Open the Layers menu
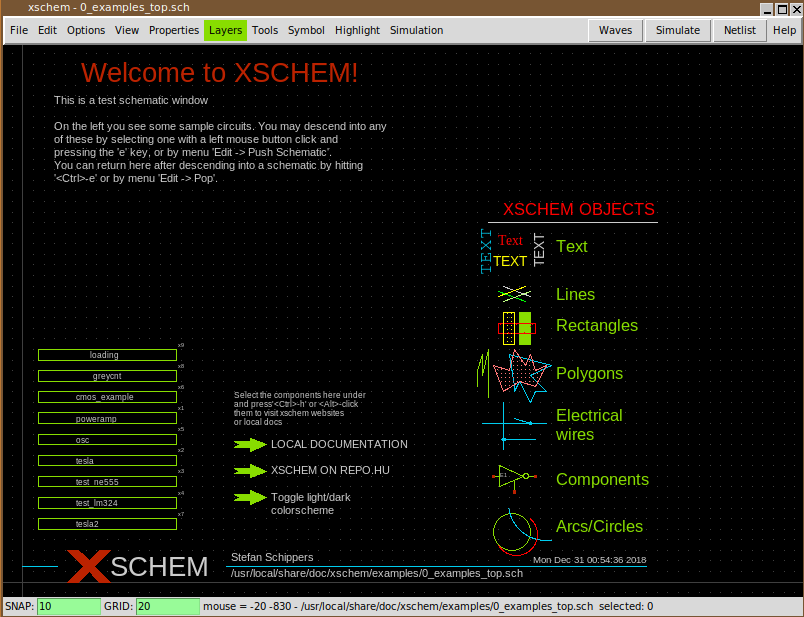 [225, 30]
